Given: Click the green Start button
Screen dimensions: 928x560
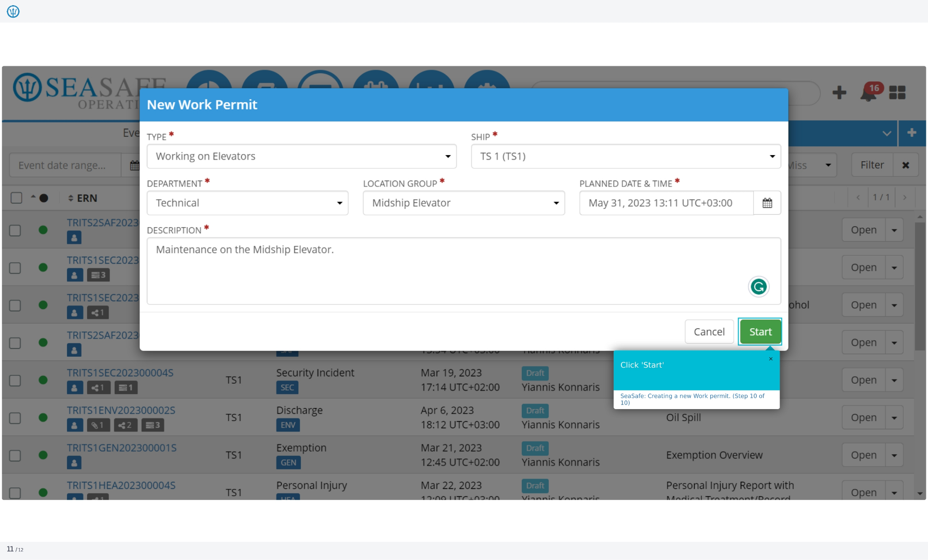Looking at the screenshot, I should pyautogui.click(x=760, y=332).
